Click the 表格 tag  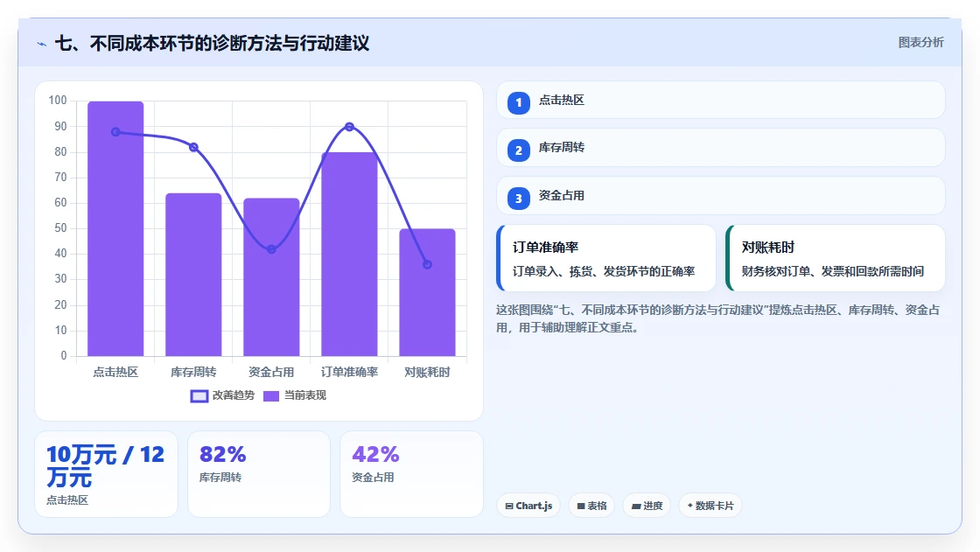tap(591, 506)
